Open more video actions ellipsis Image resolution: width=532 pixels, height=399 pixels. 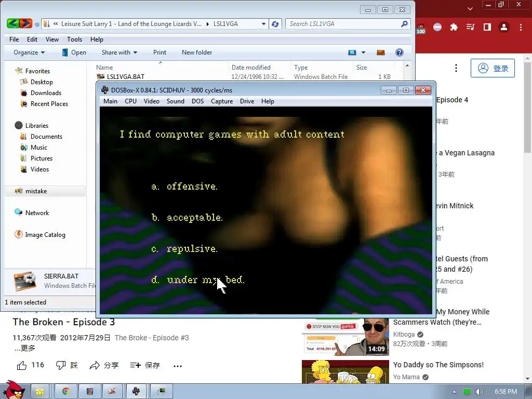[178, 366]
